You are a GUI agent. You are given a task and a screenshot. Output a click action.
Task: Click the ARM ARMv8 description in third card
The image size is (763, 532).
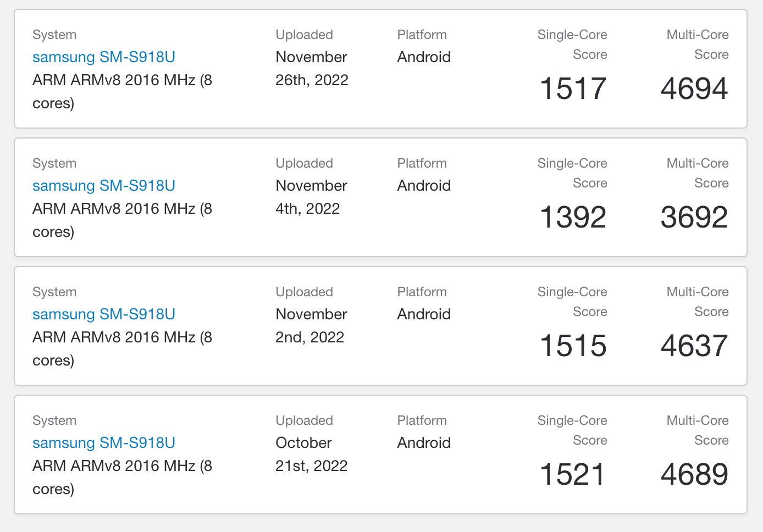[122, 349]
